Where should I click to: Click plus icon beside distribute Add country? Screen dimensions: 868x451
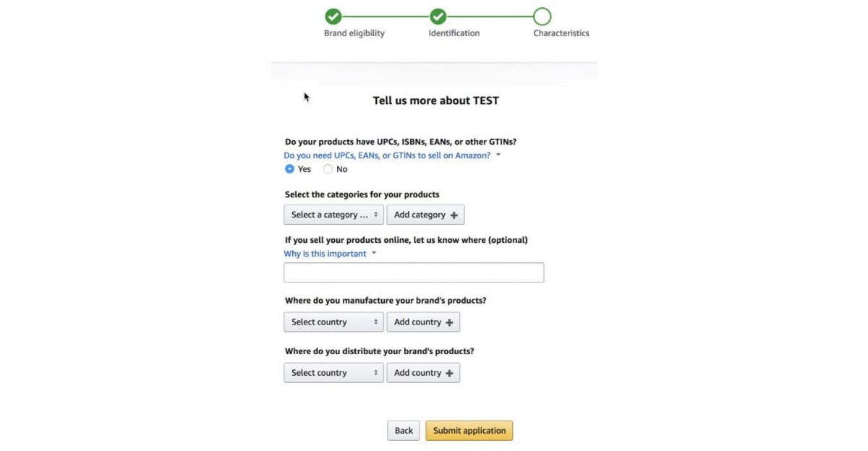pyautogui.click(x=449, y=373)
